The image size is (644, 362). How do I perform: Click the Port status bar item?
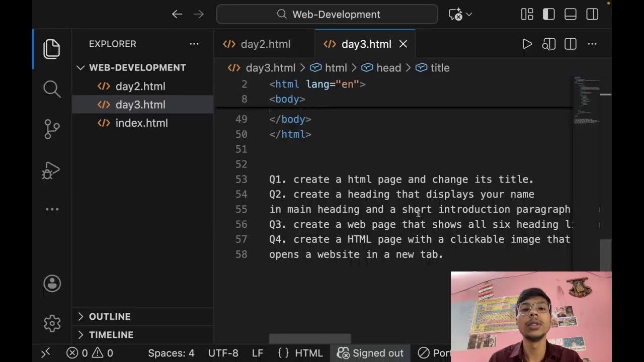click(x=435, y=353)
